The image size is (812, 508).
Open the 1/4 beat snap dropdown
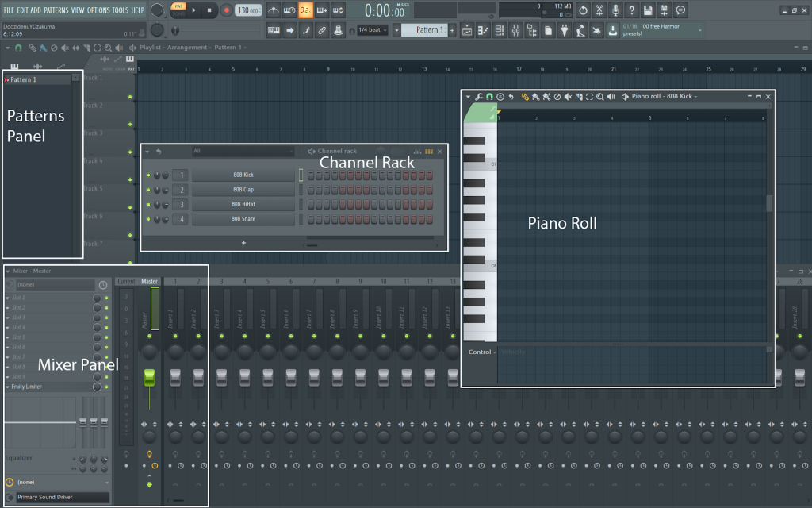click(x=373, y=30)
